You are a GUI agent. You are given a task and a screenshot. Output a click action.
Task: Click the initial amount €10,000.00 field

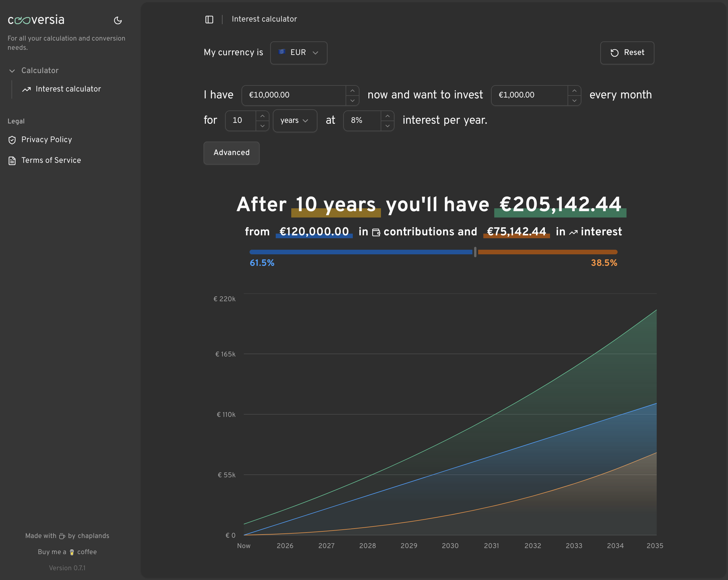(x=294, y=95)
